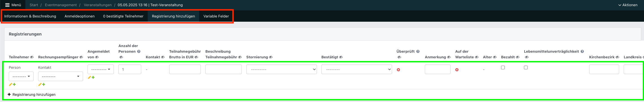Click the help icon beside Anzahl der Personen
644x102 pixels.
(139, 52)
